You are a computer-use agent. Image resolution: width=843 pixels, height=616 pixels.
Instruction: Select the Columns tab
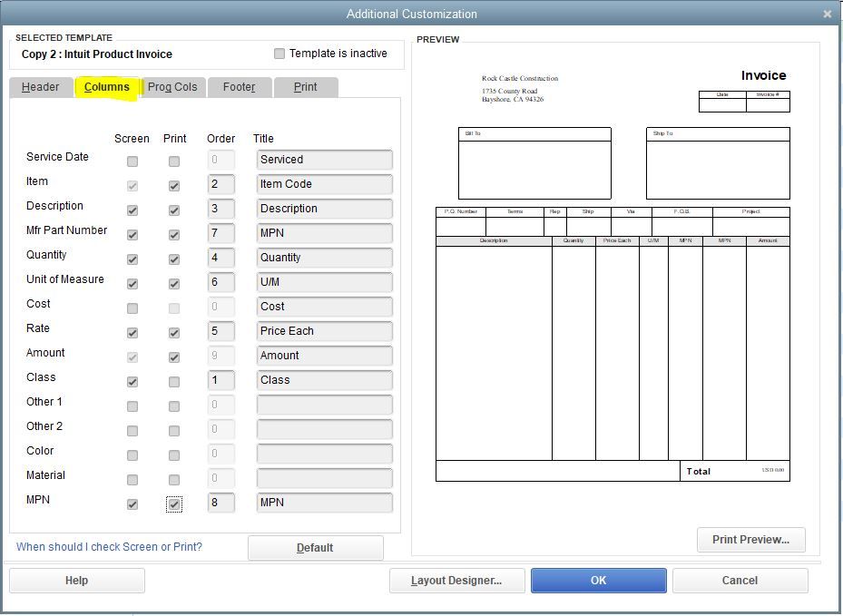107,87
